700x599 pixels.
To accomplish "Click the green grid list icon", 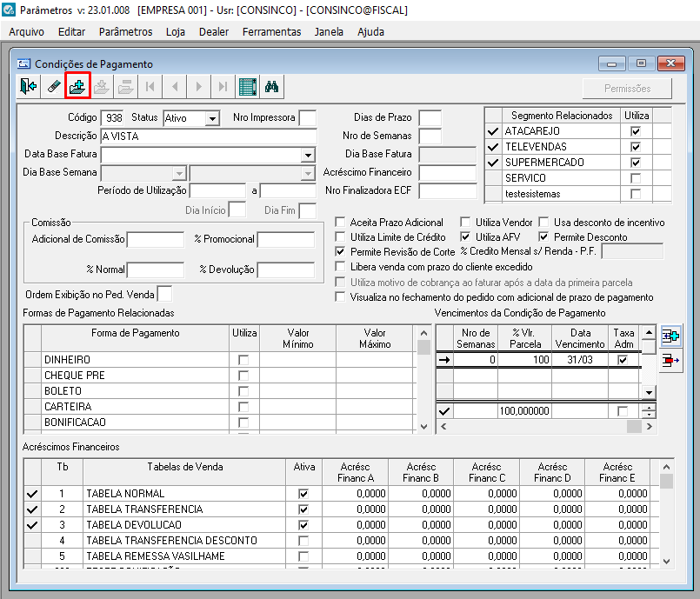I will coord(248,87).
